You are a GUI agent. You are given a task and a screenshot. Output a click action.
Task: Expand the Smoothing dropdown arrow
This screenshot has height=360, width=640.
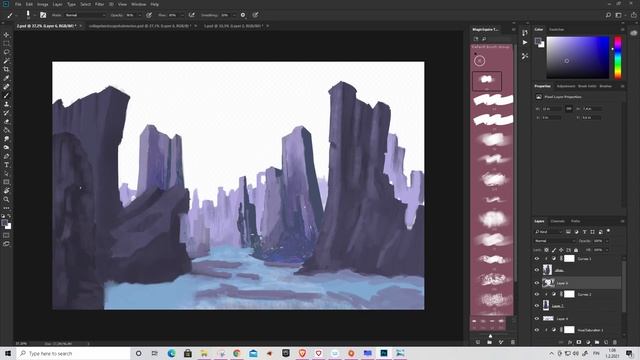(234, 15)
